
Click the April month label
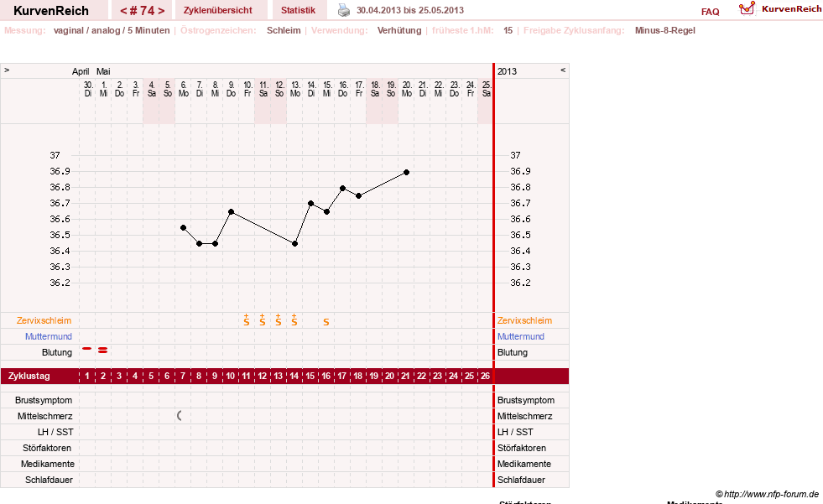[81, 71]
